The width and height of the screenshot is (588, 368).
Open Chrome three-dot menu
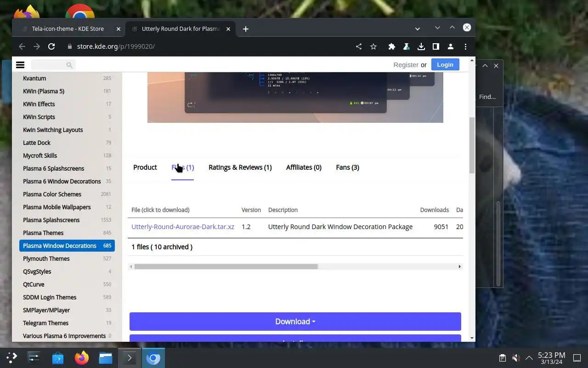(465, 46)
